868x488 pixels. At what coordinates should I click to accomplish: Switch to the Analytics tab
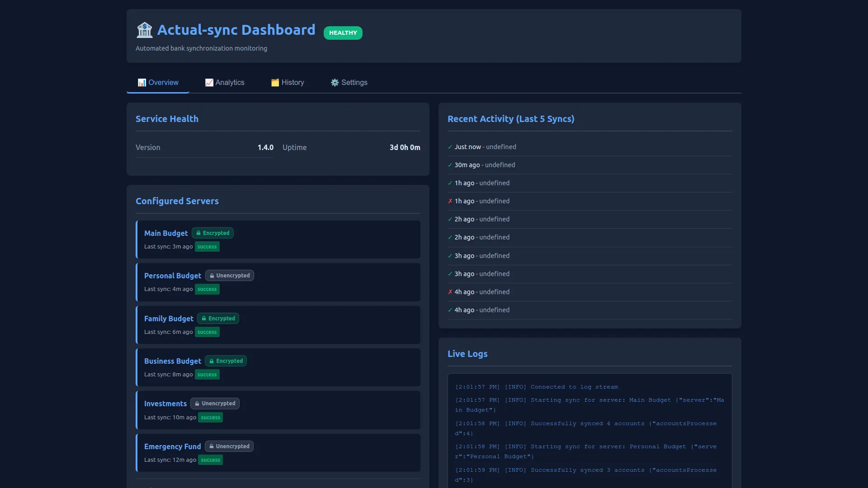[225, 83]
